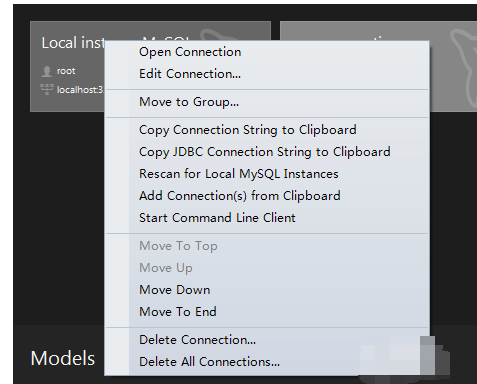This screenshot has height=384, width=477.
Task: Click the Local instance connection tile title
Action: click(73, 43)
